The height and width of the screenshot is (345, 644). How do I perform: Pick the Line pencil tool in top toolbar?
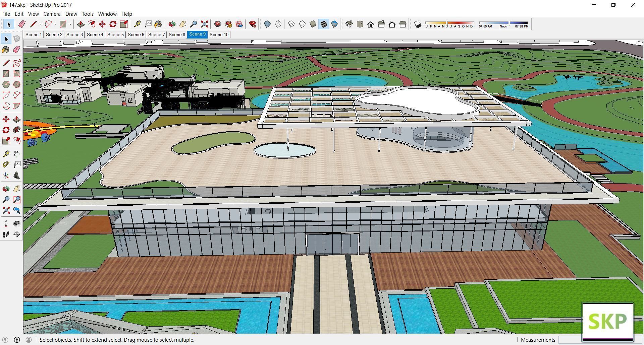(33, 24)
